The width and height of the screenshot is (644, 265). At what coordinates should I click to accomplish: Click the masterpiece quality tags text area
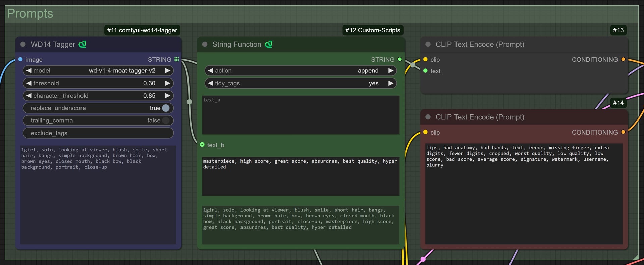coord(301,176)
